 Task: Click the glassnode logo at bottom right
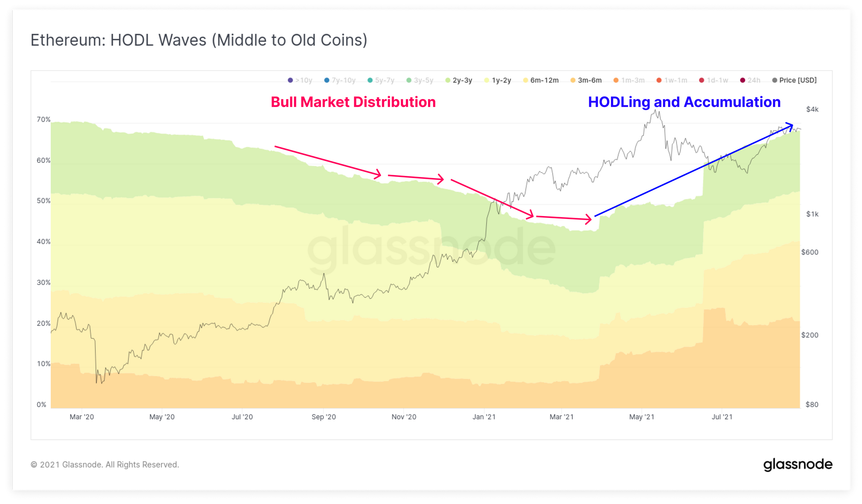click(798, 465)
